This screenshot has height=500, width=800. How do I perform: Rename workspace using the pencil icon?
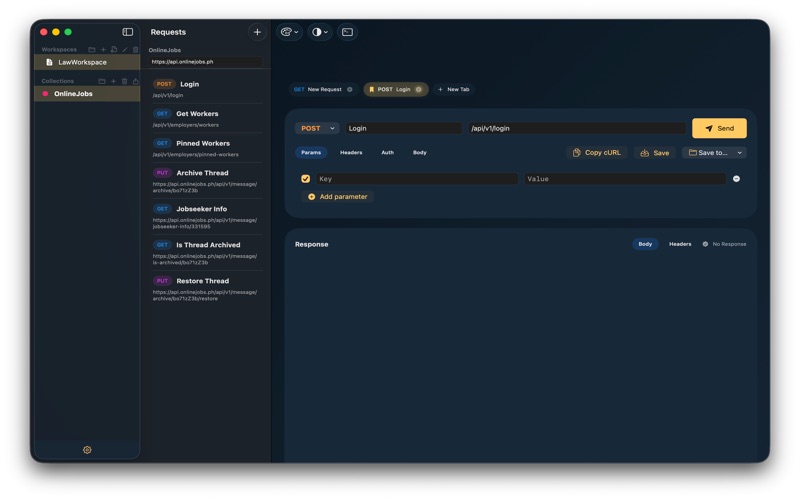click(124, 49)
